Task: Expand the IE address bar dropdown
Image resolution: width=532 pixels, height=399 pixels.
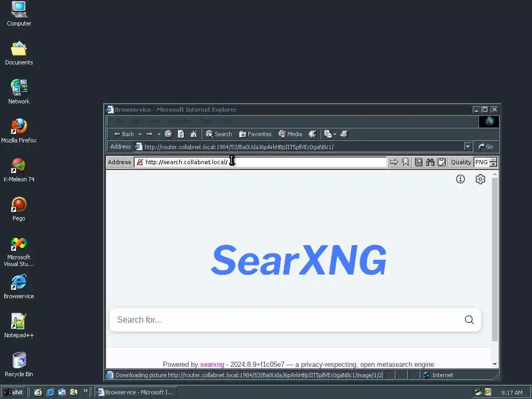Action: (x=468, y=147)
